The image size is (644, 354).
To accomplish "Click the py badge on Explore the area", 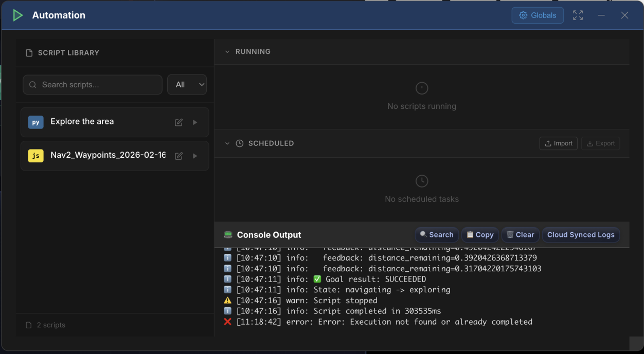I will (x=35, y=122).
